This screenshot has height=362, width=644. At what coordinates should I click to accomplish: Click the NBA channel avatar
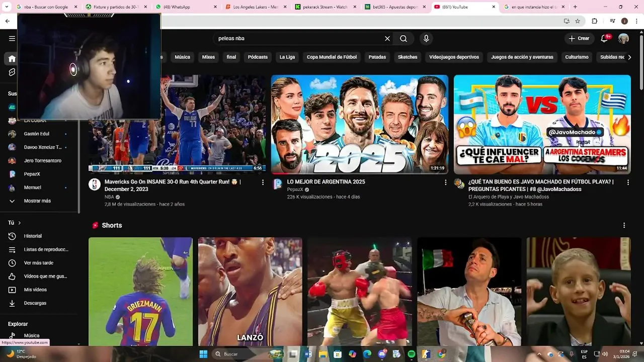pos(95,184)
